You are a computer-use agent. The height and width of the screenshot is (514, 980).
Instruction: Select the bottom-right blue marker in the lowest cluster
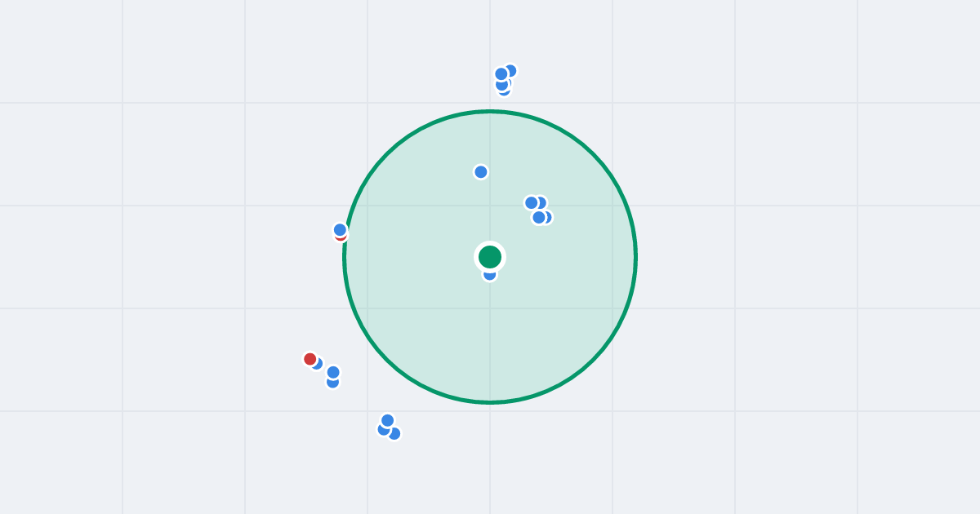click(x=394, y=434)
